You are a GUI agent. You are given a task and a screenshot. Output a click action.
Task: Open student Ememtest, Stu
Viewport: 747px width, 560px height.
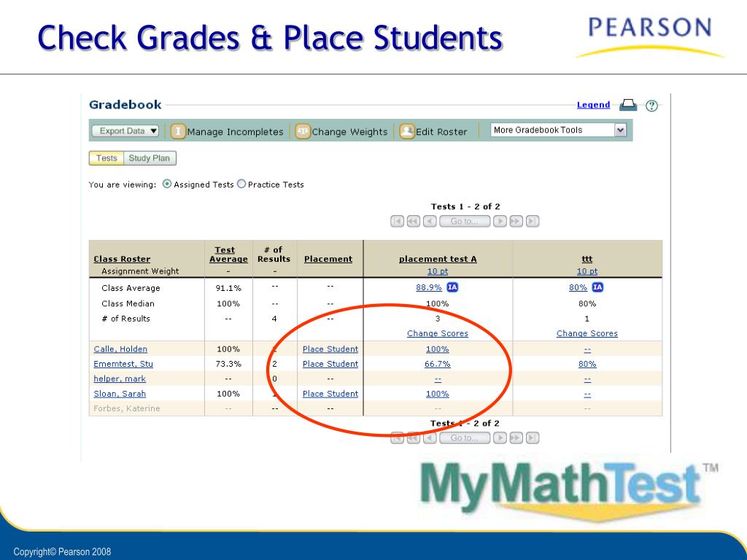123,364
